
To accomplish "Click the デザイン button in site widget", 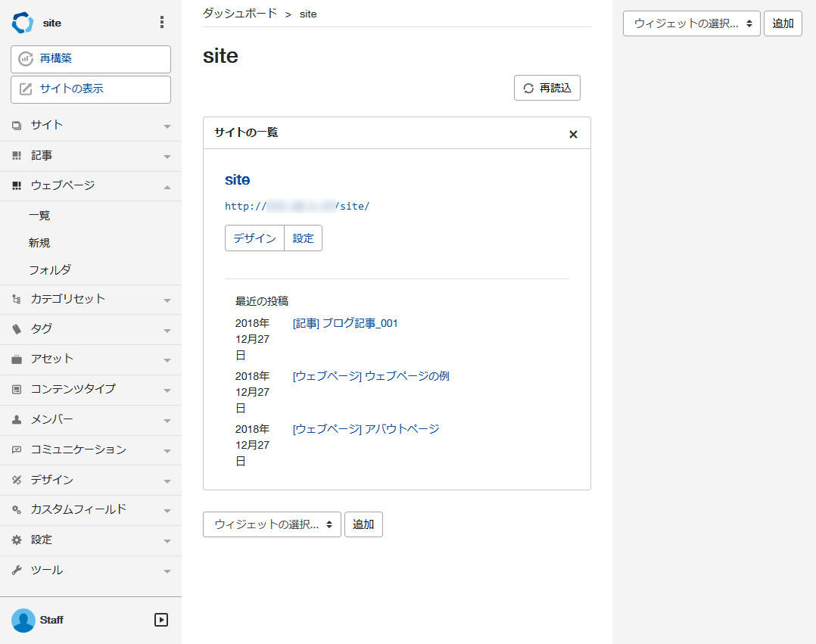I will point(254,238).
